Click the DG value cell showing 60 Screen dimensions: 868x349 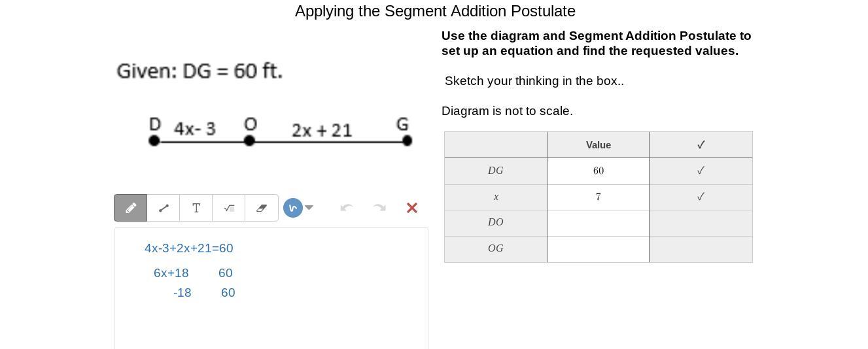[x=598, y=171]
